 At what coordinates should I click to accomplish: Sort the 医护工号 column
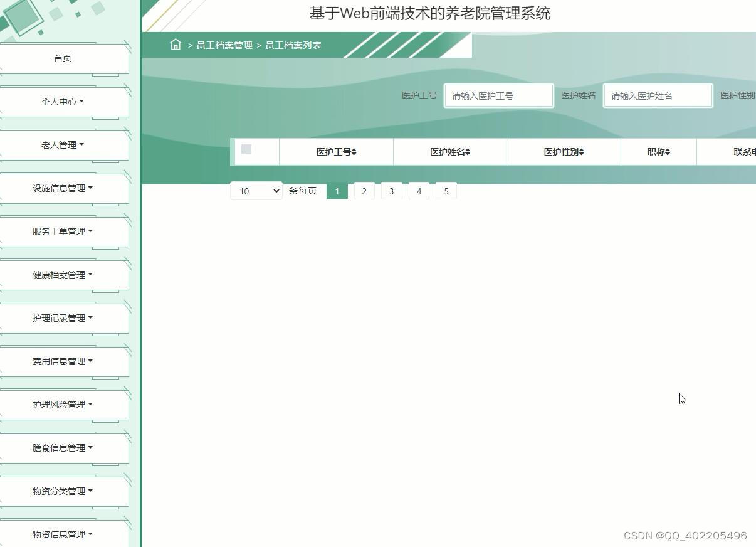(x=337, y=151)
